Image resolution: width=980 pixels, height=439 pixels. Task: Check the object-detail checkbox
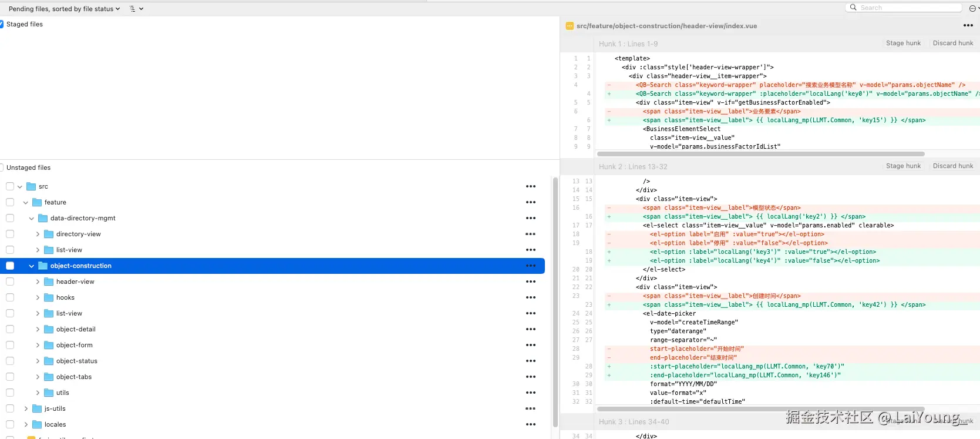click(x=10, y=329)
